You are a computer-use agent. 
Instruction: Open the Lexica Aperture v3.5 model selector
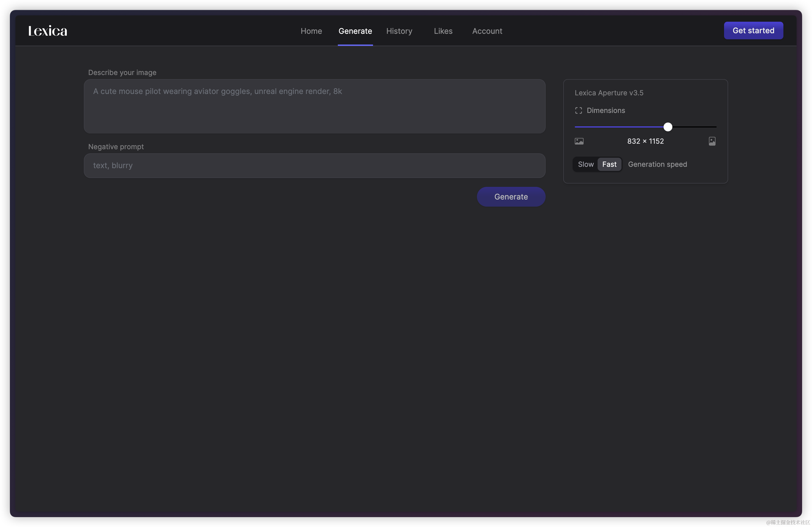click(609, 93)
